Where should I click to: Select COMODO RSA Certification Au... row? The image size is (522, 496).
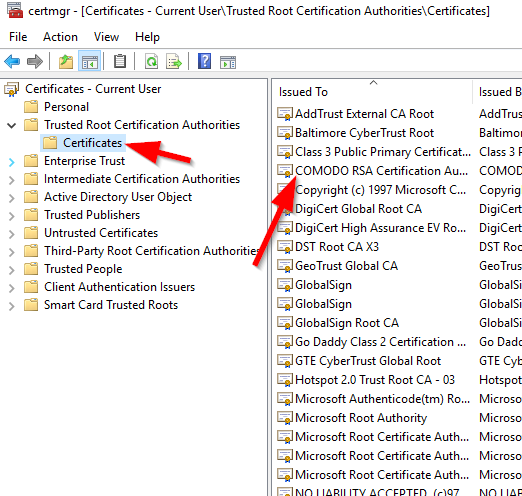(381, 171)
